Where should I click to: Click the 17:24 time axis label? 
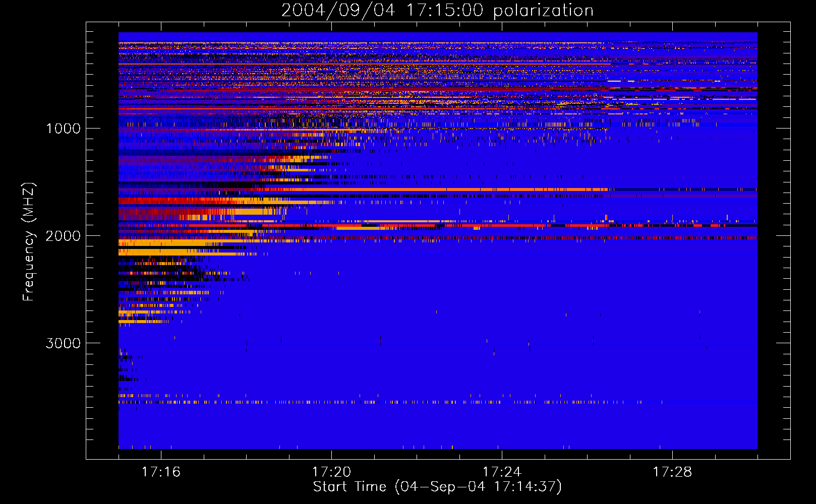[502, 472]
